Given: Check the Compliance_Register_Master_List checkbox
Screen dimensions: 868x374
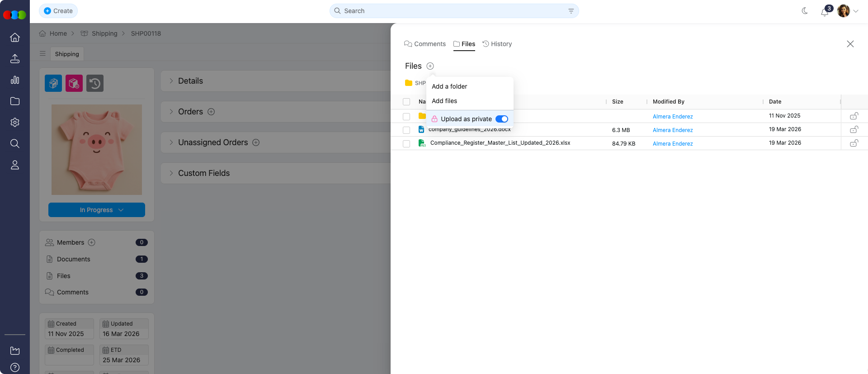Looking at the screenshot, I should [x=406, y=144].
